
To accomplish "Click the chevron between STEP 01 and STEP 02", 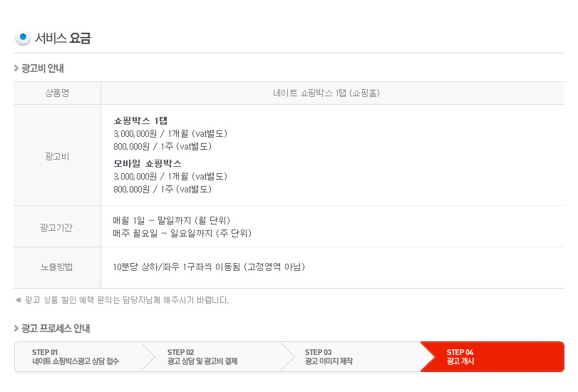I will 148,356.
